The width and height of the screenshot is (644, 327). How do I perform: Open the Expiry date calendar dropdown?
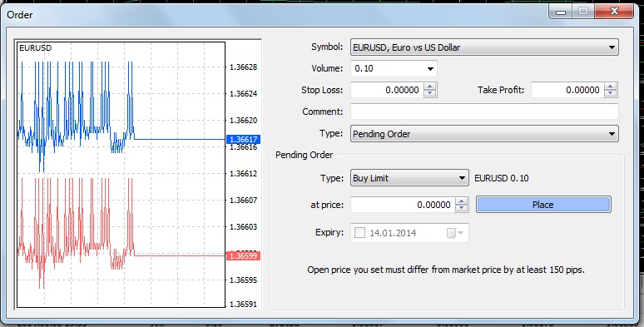[x=455, y=233]
